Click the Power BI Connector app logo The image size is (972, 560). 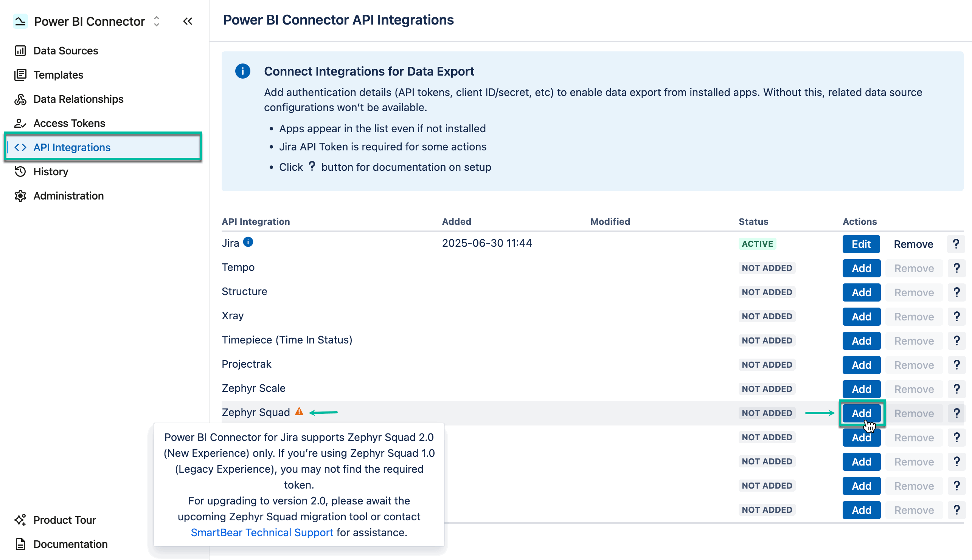click(20, 21)
